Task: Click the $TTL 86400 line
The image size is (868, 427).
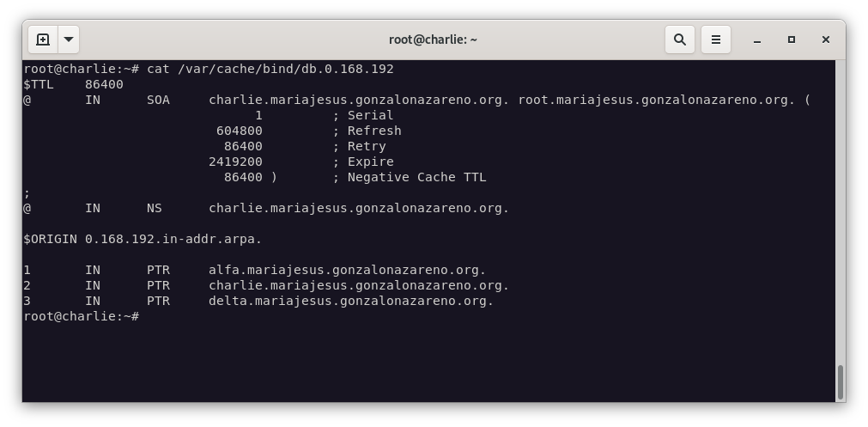Action: click(x=74, y=84)
